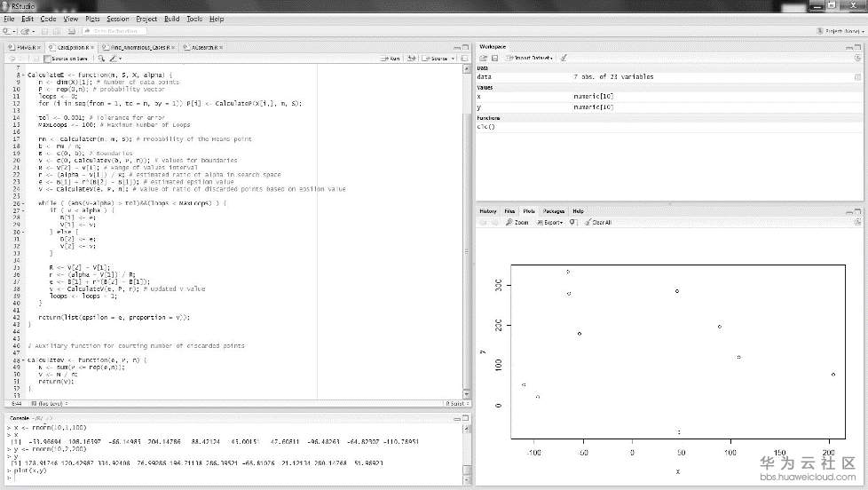Click the editor vertical scrollbar down arrow
The width and height of the screenshot is (868, 490).
tap(467, 394)
